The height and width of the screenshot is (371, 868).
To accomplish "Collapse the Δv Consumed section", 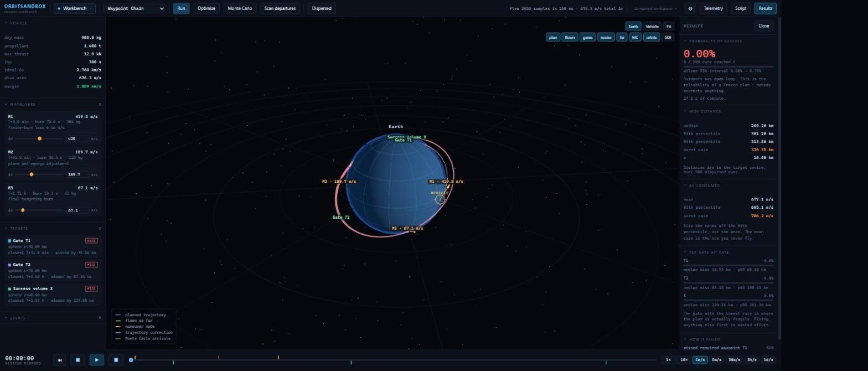I will click(x=728, y=185).
